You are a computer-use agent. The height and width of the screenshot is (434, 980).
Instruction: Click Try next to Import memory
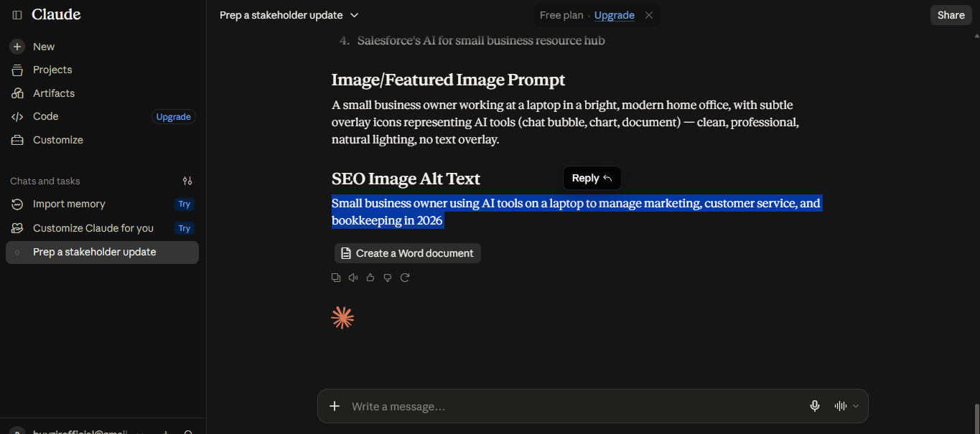pos(185,204)
